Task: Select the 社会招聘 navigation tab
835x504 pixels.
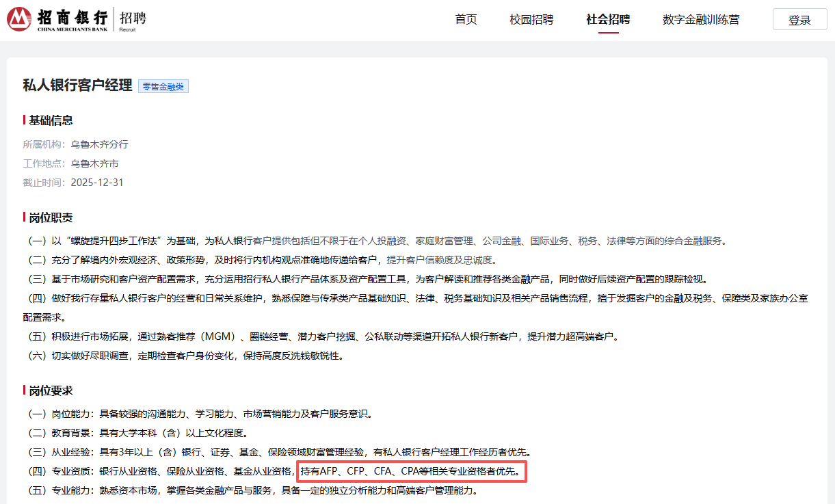Action: tap(608, 19)
